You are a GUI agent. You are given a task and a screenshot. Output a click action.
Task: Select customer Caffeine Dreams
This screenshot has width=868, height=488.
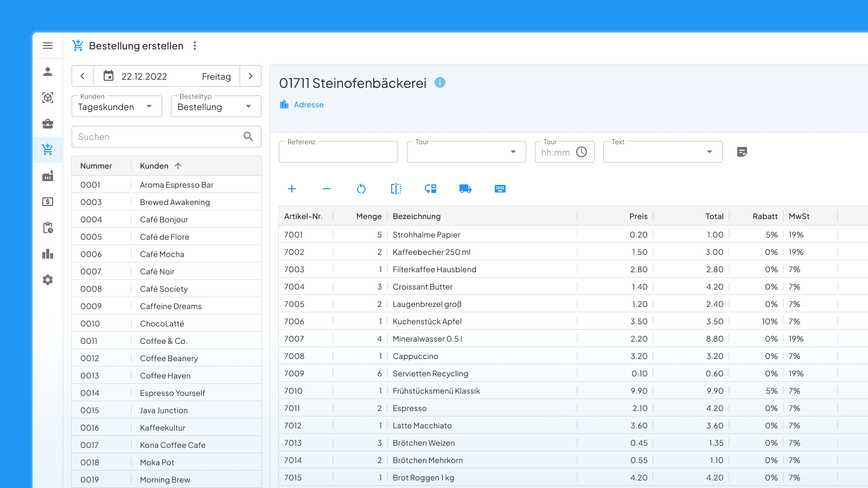(167, 306)
